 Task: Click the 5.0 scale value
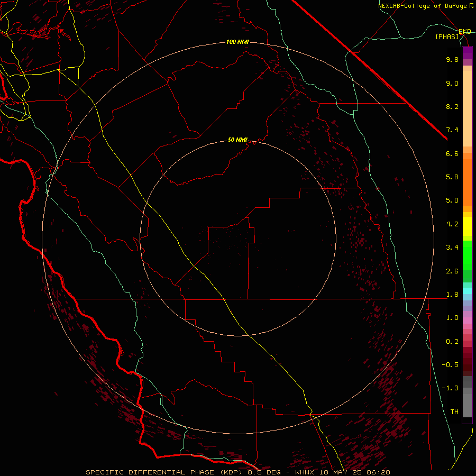[452, 200]
